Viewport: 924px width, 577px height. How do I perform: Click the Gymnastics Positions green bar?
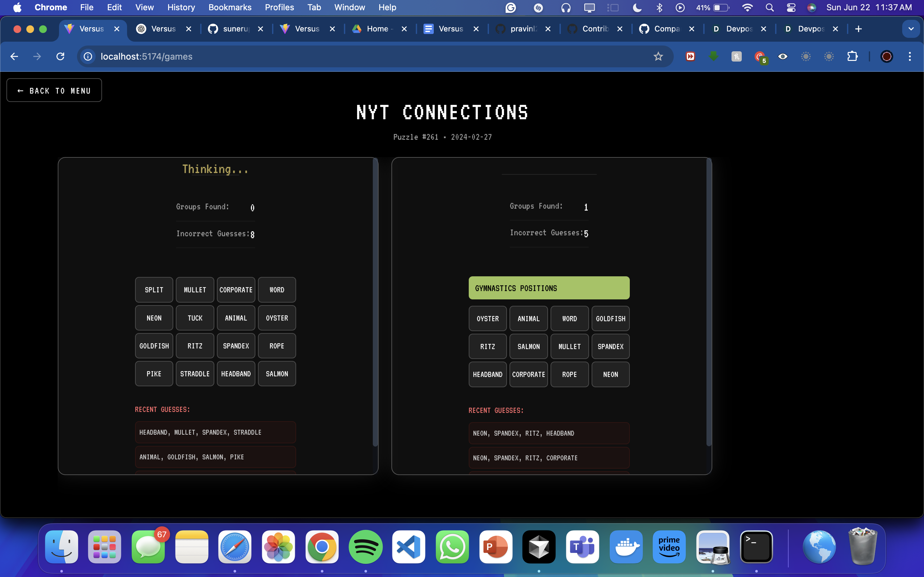click(x=549, y=288)
